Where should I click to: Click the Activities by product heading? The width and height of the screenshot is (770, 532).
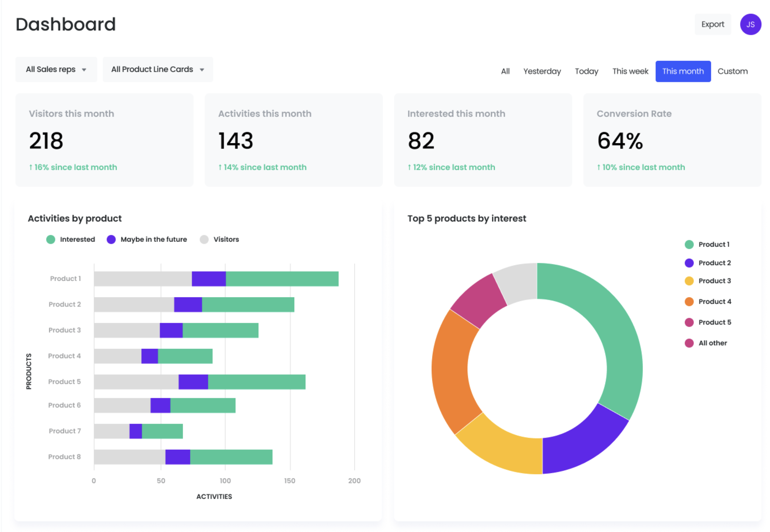pos(75,218)
